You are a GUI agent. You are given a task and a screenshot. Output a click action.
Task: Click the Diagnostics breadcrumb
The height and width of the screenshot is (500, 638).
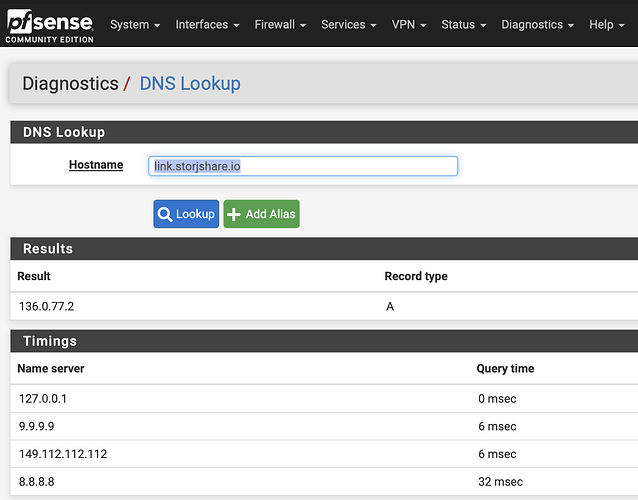tap(70, 84)
